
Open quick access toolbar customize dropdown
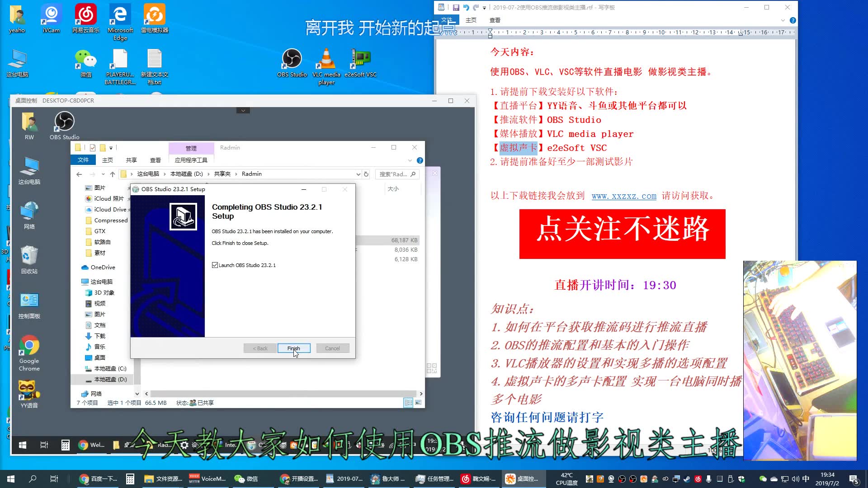point(111,148)
